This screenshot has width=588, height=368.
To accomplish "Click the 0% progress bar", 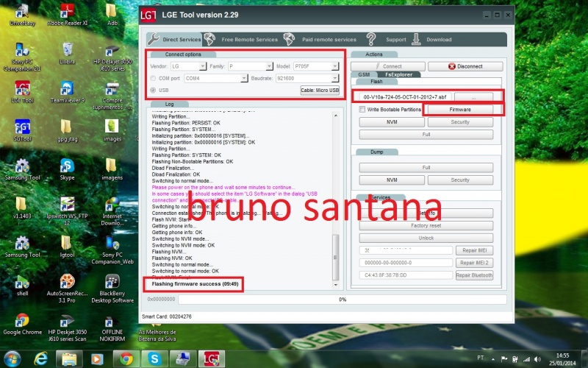I will 343,300.
